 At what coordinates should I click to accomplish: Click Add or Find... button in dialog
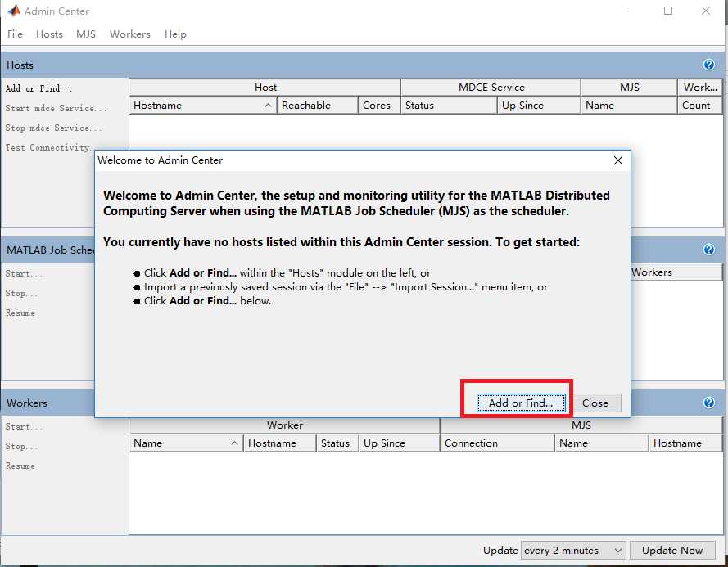pyautogui.click(x=521, y=403)
